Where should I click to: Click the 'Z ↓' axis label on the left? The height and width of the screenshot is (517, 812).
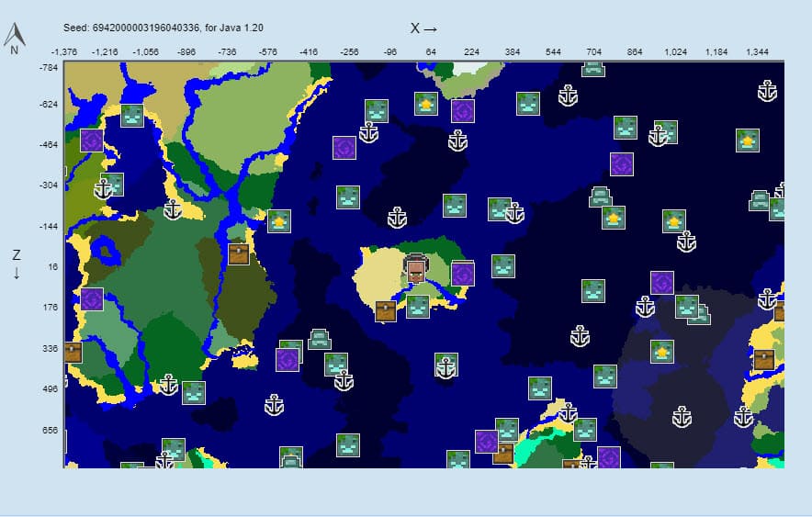click(17, 264)
